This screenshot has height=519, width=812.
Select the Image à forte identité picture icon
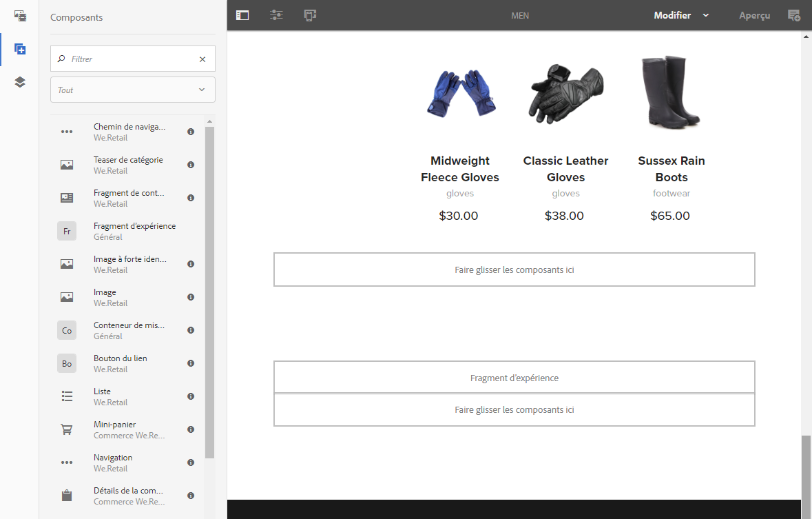click(67, 264)
